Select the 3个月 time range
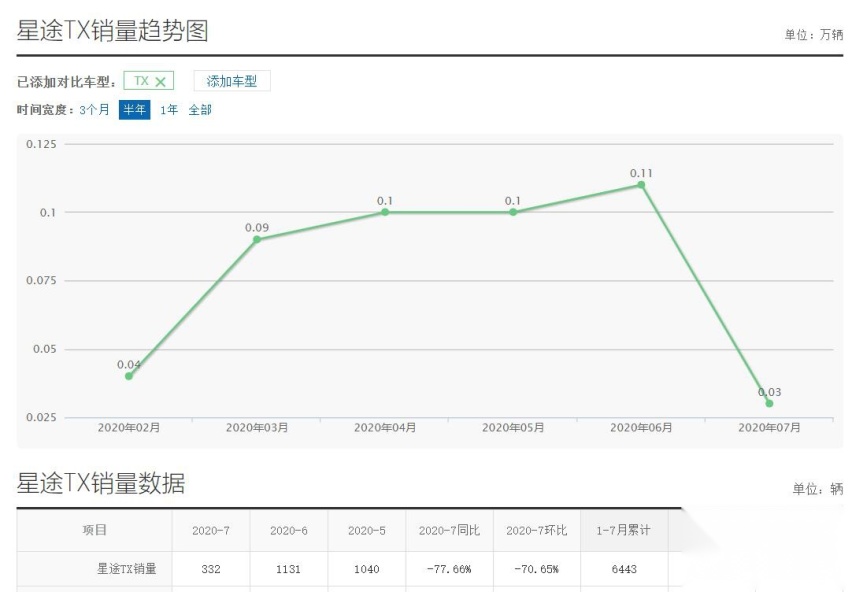This screenshot has height=592, width=852. point(95,110)
